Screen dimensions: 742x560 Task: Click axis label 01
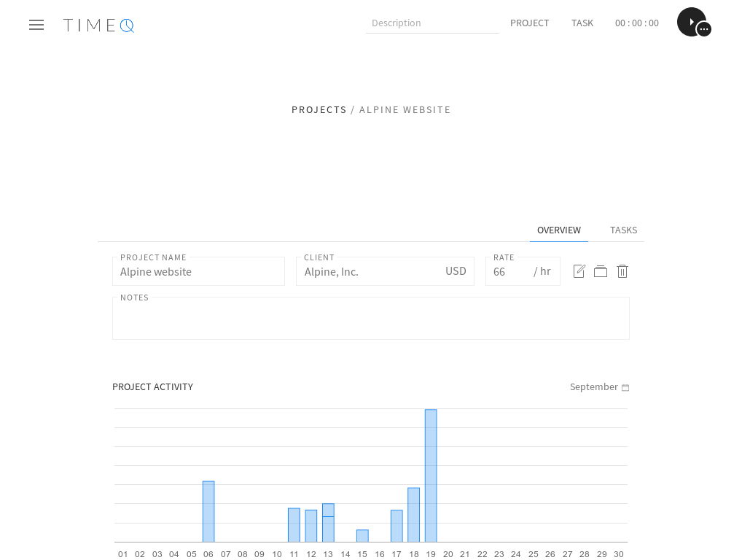coord(123,554)
